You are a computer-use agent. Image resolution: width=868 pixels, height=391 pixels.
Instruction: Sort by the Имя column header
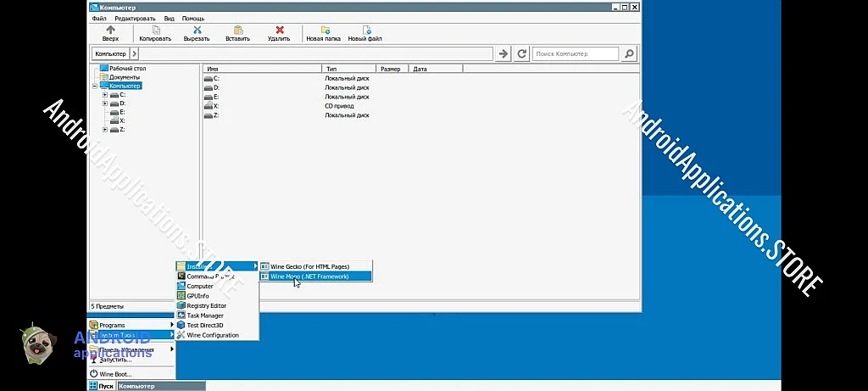(x=261, y=69)
